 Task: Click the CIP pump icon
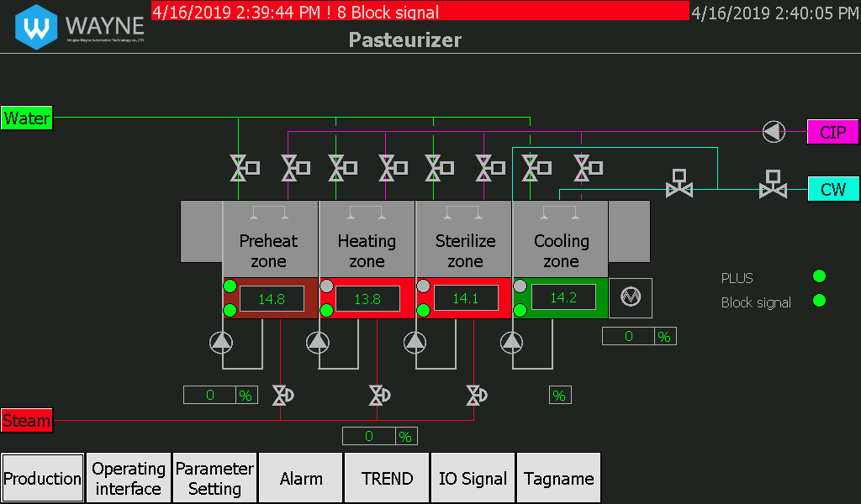774,132
